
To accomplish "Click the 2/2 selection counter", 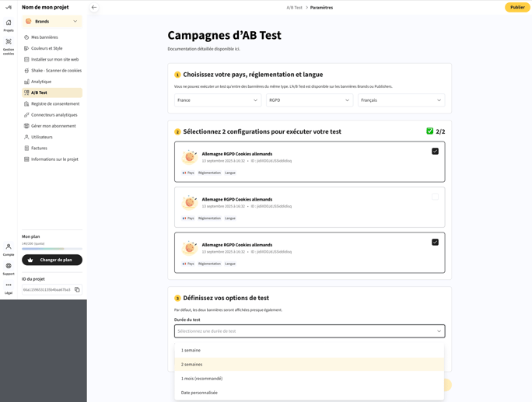I will [440, 131].
